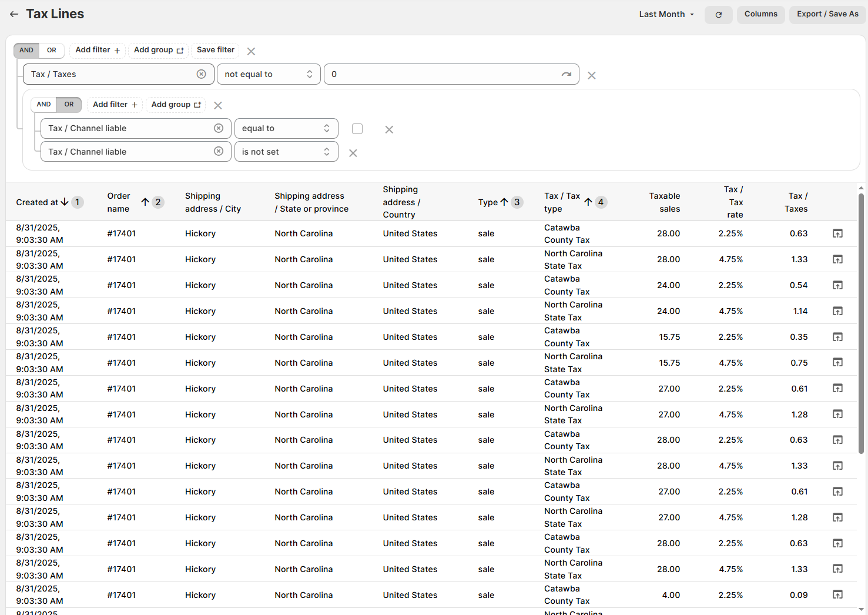The width and height of the screenshot is (868, 615).
Task: Click the value redirect arrow in filter input
Action: (566, 74)
